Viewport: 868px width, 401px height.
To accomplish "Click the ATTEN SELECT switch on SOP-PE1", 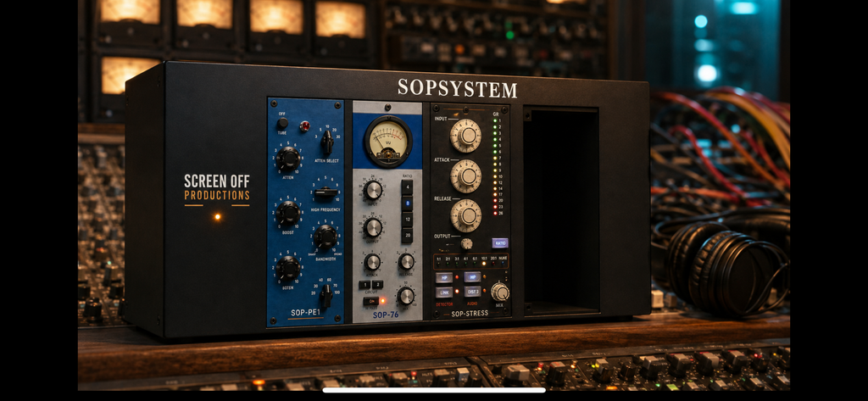I will pyautogui.click(x=327, y=142).
